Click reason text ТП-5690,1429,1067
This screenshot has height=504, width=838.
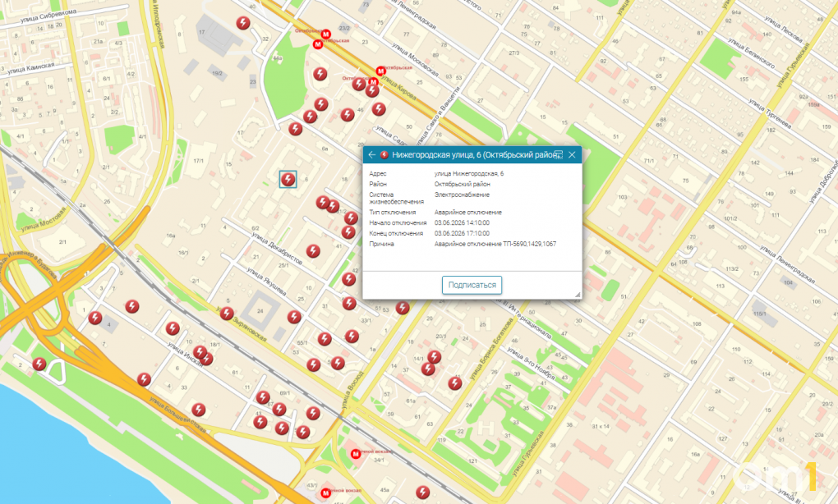tap(529, 244)
